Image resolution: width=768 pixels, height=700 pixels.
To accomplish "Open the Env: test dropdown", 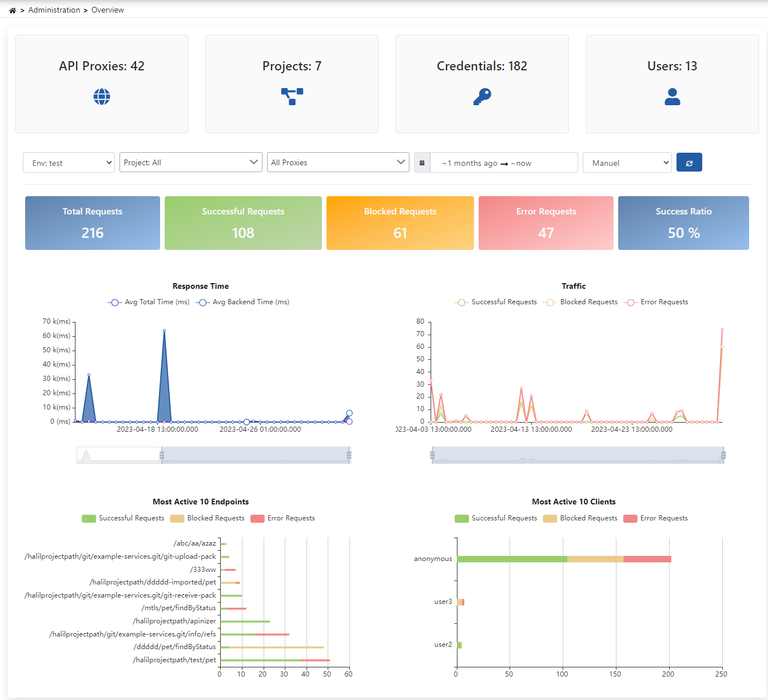I will coord(69,162).
